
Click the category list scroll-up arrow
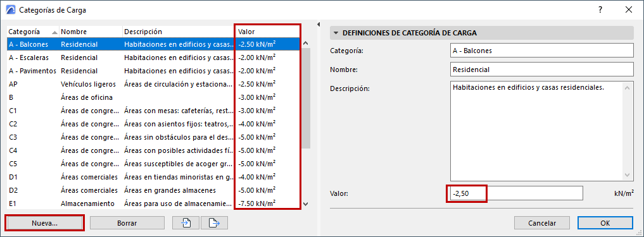click(x=305, y=42)
